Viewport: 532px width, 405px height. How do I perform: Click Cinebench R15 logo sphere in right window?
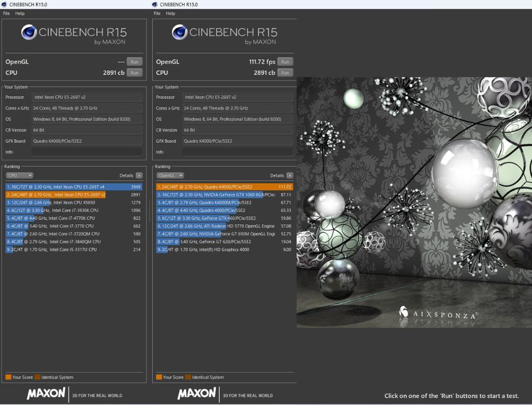tap(179, 32)
